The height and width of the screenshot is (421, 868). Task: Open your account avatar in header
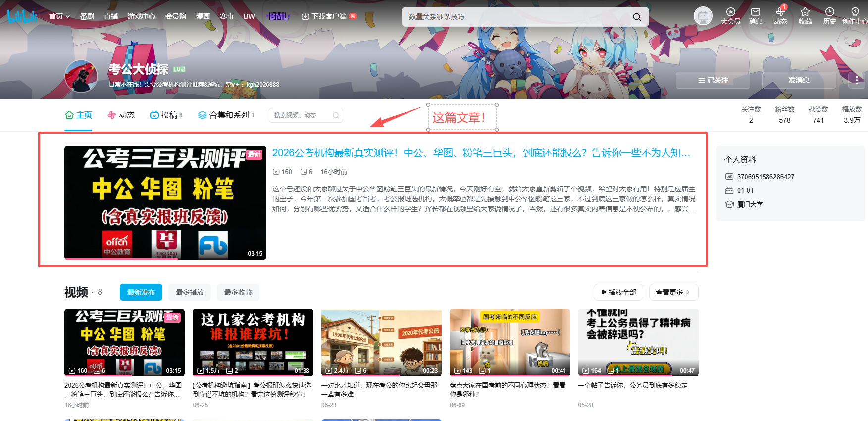click(703, 16)
